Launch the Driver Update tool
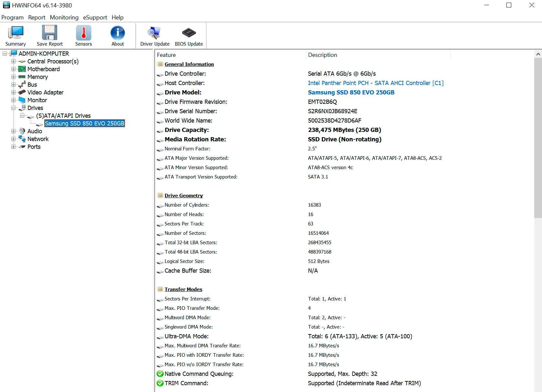542x392 pixels. tap(155, 36)
